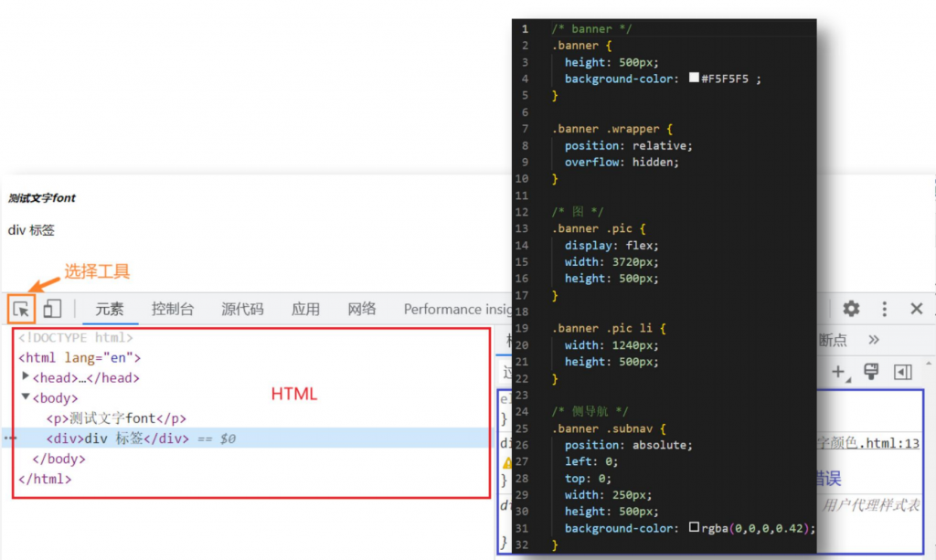Click the .banner .wrapper selector line
The image size is (936, 560).
click(x=612, y=129)
